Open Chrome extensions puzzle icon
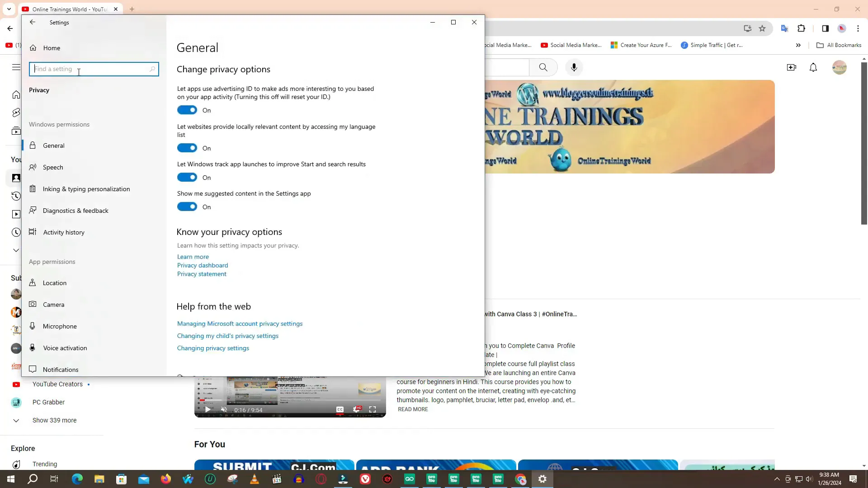This screenshot has width=868, height=488. pyautogui.click(x=801, y=28)
